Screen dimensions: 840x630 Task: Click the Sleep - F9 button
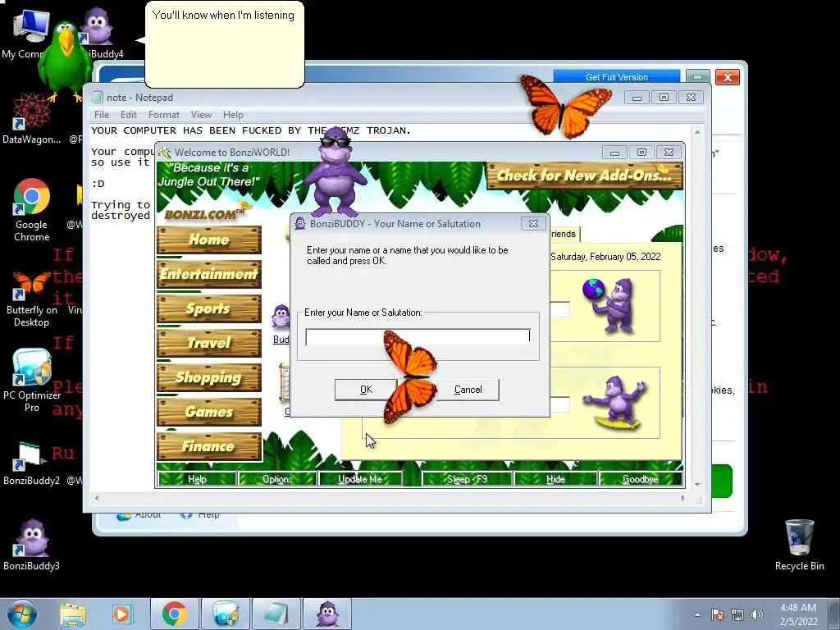[x=467, y=479]
